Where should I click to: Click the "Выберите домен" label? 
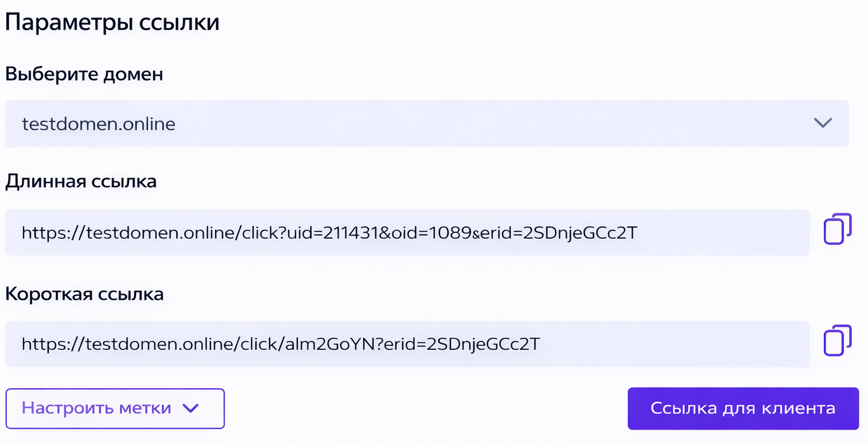pos(84,74)
